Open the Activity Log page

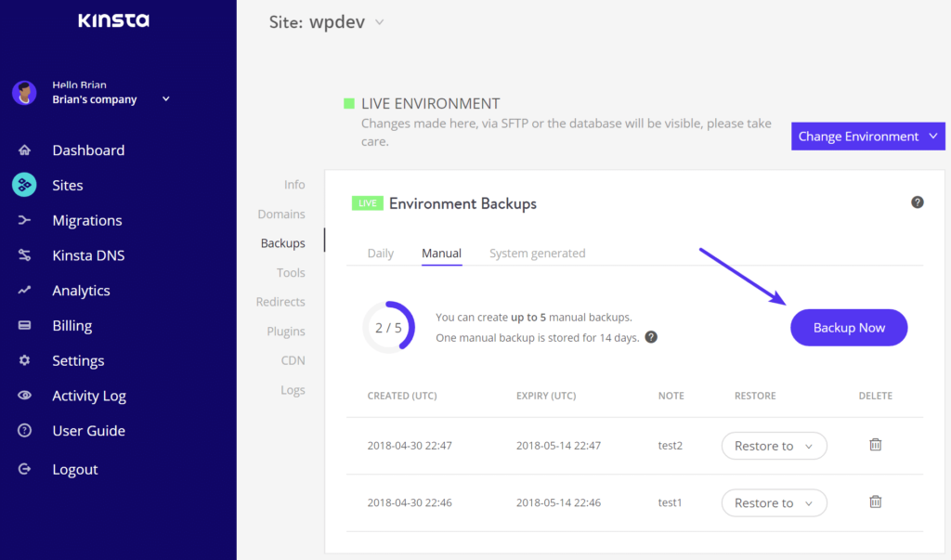click(x=88, y=396)
